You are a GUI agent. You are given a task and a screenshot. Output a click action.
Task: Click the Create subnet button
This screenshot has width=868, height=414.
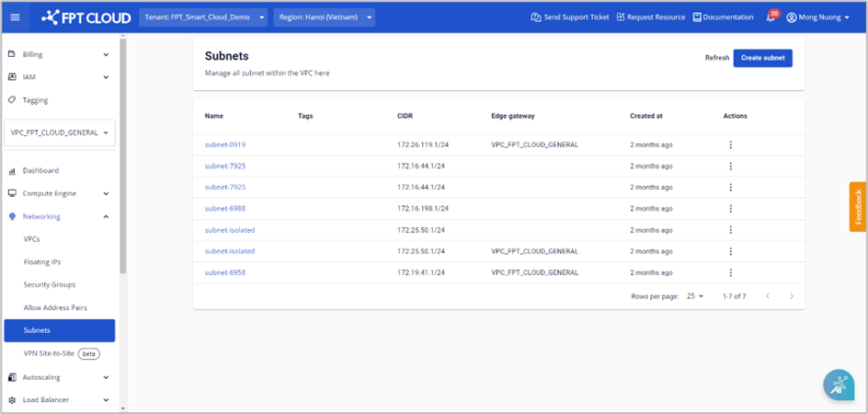[762, 58]
